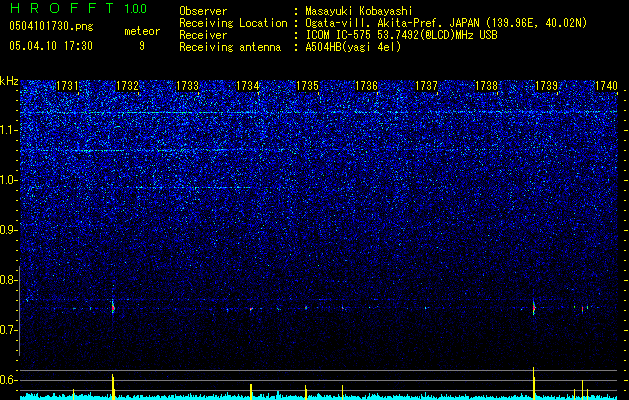This screenshot has height=400, width=629.
Task: Click the 1.0 kHz axis label
Action: tap(9, 180)
